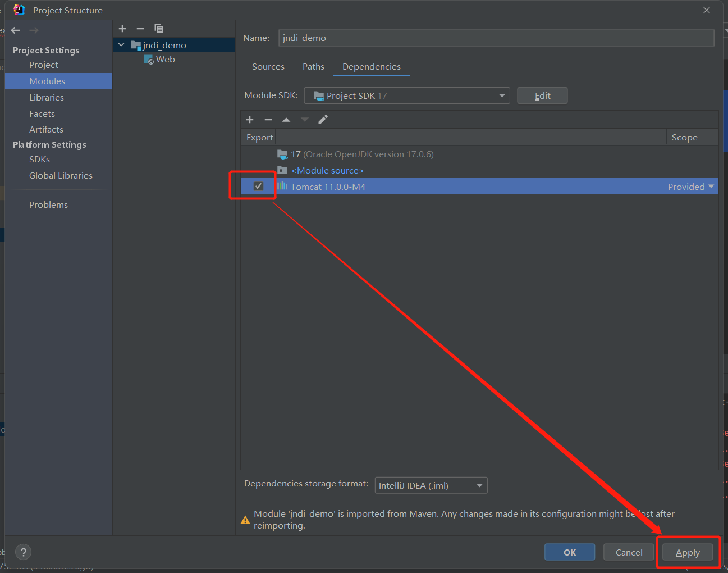Click the Apply button

(688, 552)
